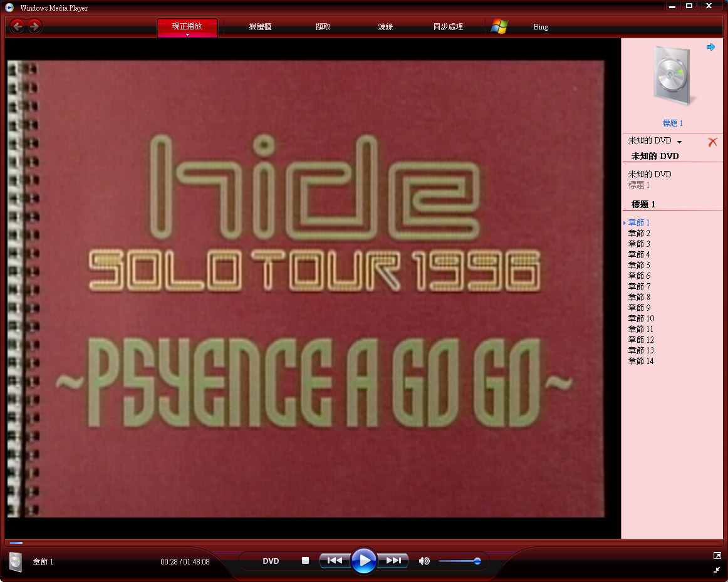Click the disc icon next to 章節 1 in the bottom bar

click(x=16, y=561)
